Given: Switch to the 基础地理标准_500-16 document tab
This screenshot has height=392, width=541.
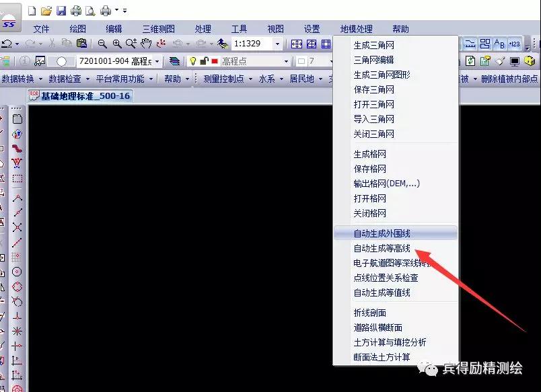Looking at the screenshot, I should point(81,96).
